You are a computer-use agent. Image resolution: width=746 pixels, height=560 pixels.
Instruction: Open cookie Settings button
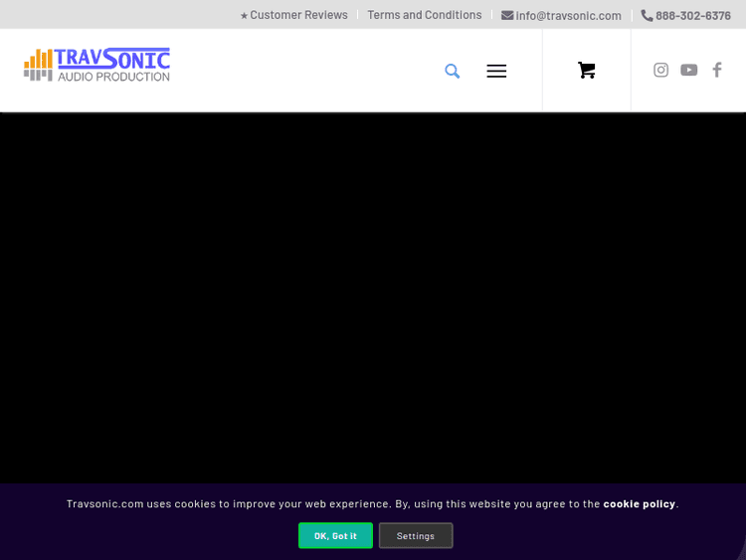[416, 535]
